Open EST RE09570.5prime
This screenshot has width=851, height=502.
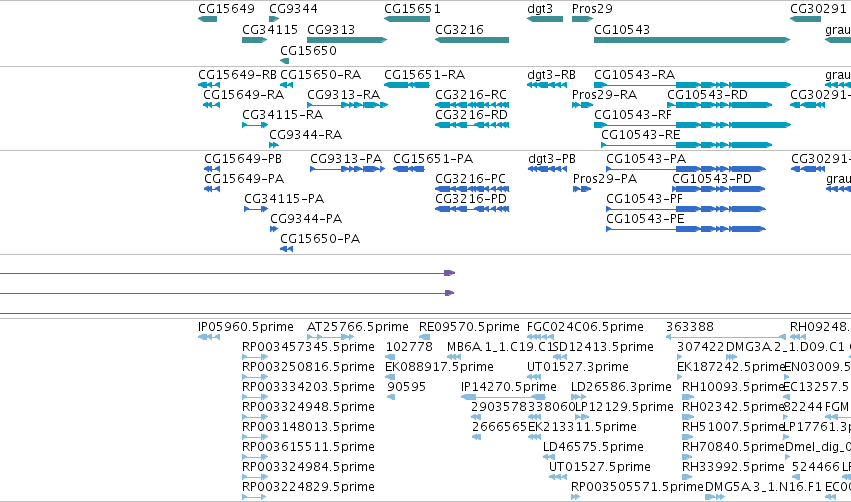(424, 337)
